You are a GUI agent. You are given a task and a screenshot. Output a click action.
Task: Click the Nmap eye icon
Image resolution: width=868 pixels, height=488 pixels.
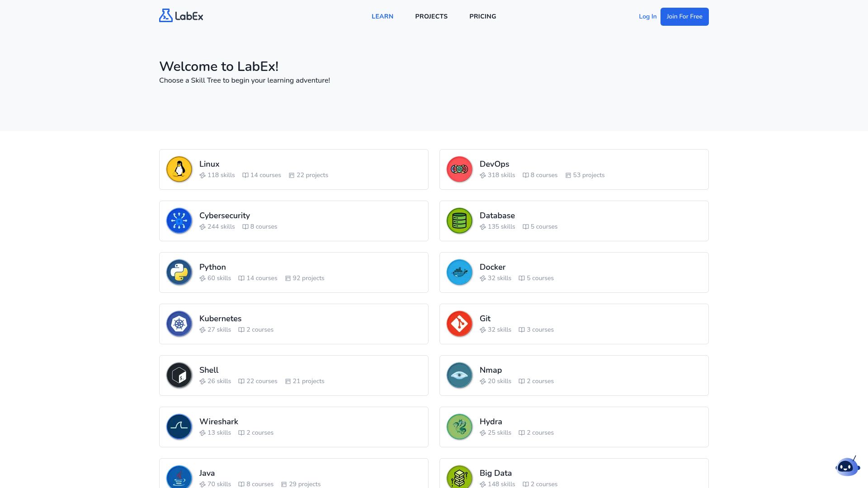[459, 375]
